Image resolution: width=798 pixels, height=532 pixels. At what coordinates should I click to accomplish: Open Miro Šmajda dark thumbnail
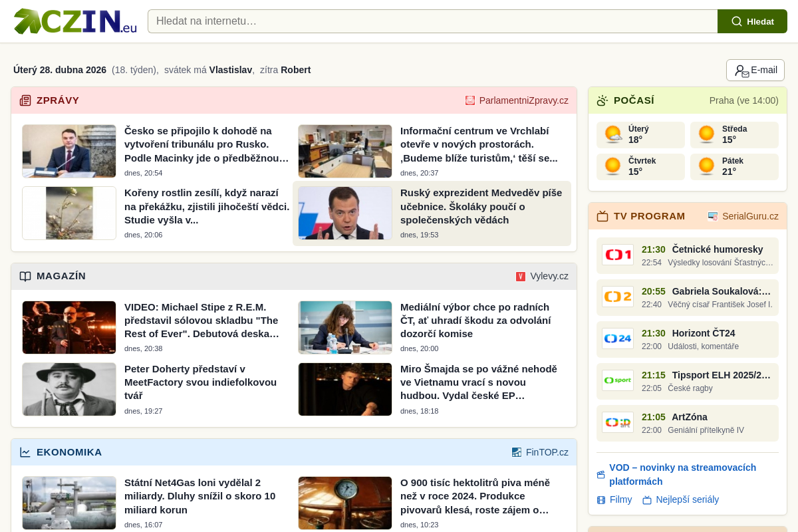[x=345, y=389]
